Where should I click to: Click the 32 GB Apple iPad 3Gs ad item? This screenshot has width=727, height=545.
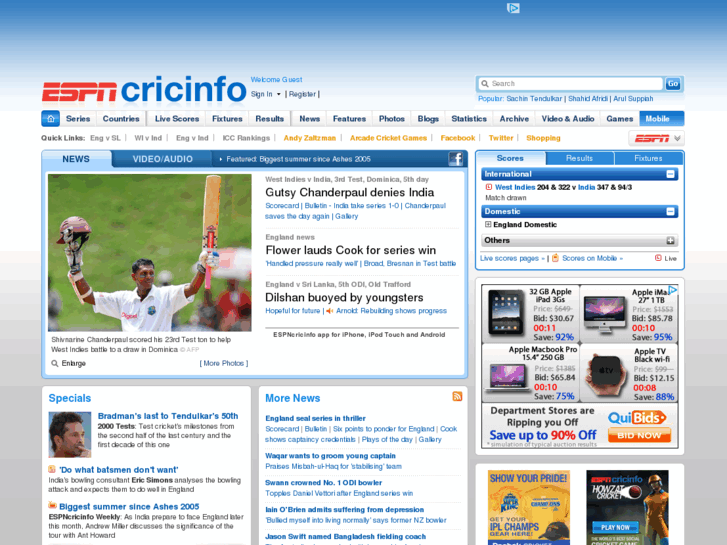click(x=531, y=314)
